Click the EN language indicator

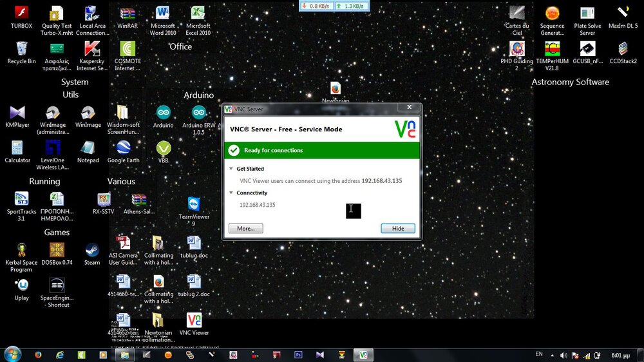coord(539,354)
